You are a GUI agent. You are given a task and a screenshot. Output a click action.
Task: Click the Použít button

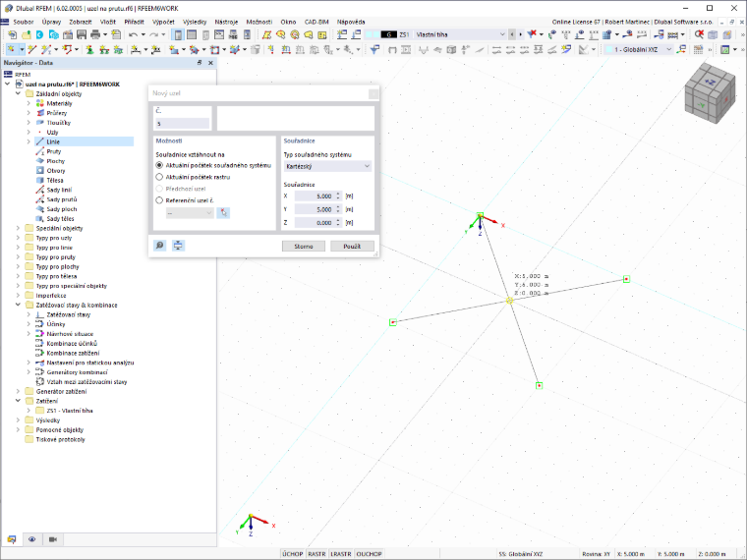pos(352,247)
